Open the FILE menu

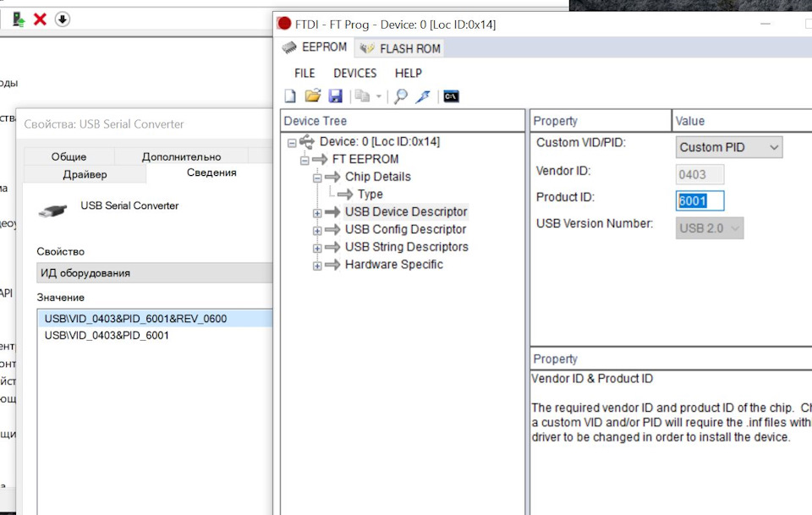click(304, 73)
